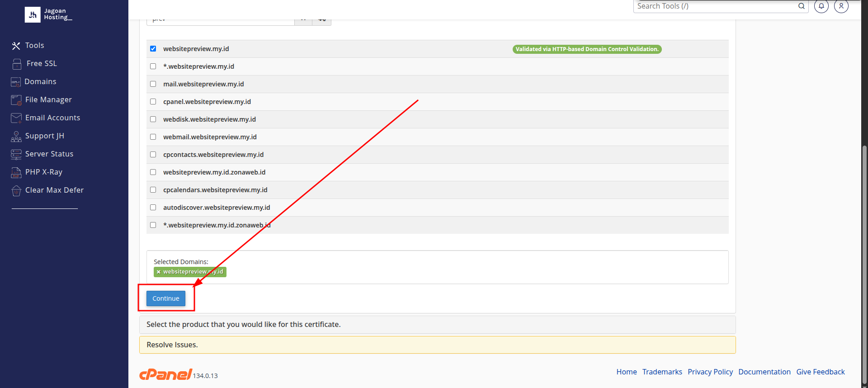This screenshot has height=388, width=868.
Task: Open the user account menu
Action: (841, 6)
